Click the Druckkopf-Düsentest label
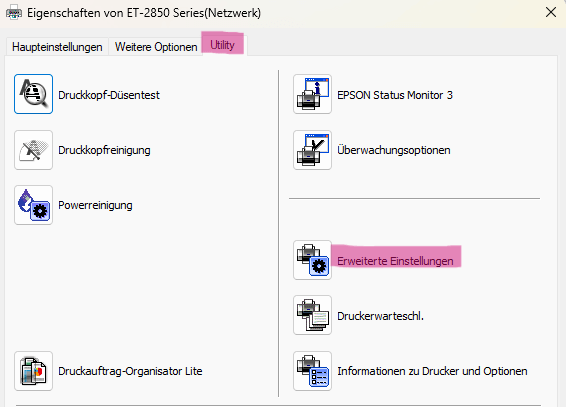566x407 pixels. coord(109,95)
